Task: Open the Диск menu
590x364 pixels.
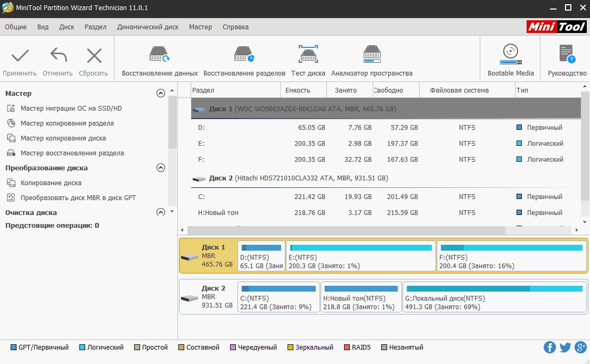Action: [67, 27]
